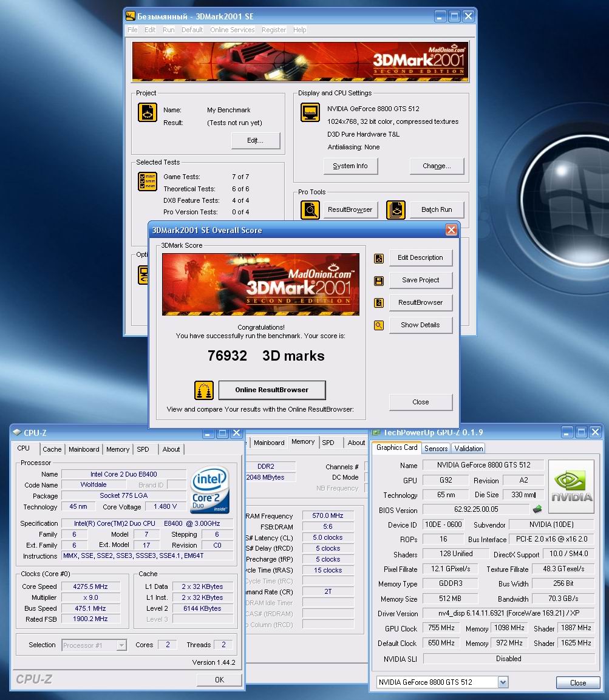
Task: Click the BIOS Version field 62.92.25.00.05
Action: coord(476,509)
